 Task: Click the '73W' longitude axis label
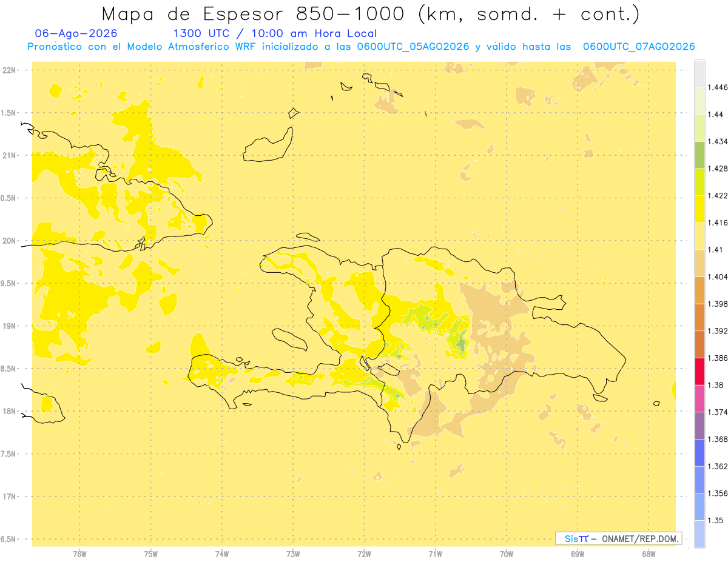tap(293, 554)
